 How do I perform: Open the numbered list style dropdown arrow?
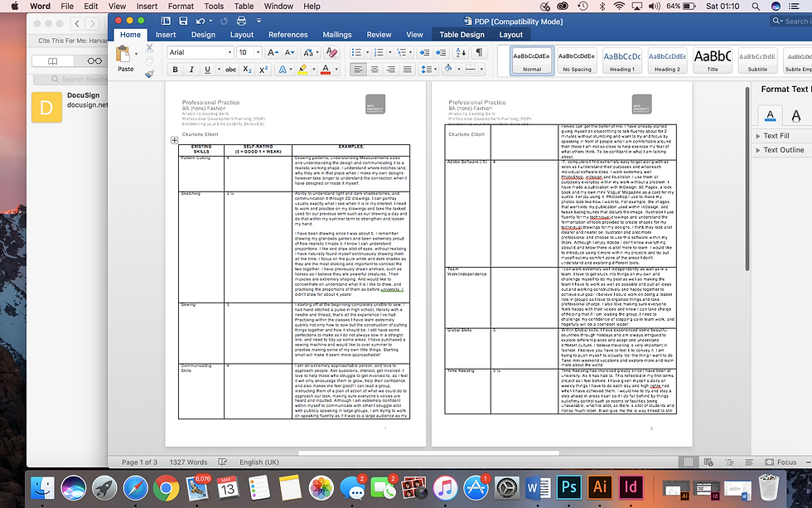(x=389, y=52)
